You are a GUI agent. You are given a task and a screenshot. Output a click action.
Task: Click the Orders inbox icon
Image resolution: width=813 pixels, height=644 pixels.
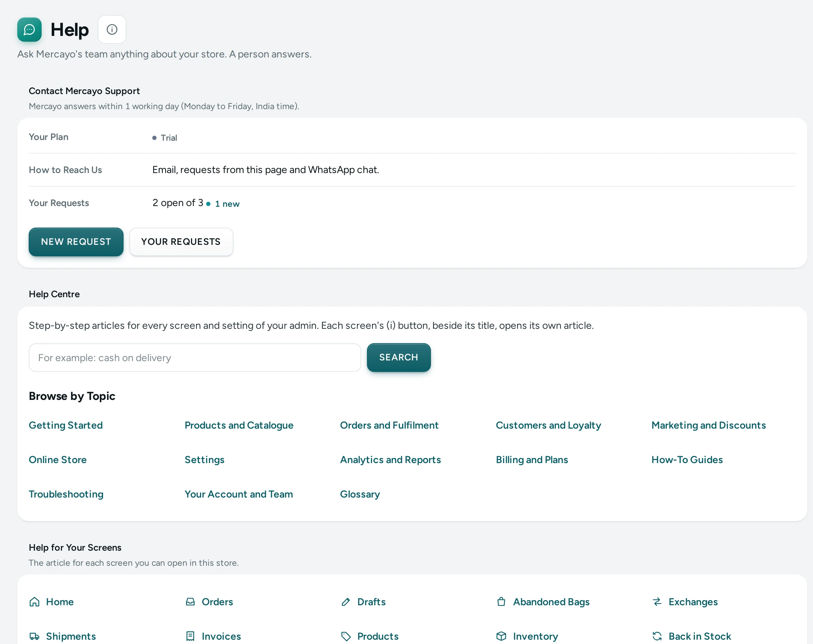click(190, 602)
